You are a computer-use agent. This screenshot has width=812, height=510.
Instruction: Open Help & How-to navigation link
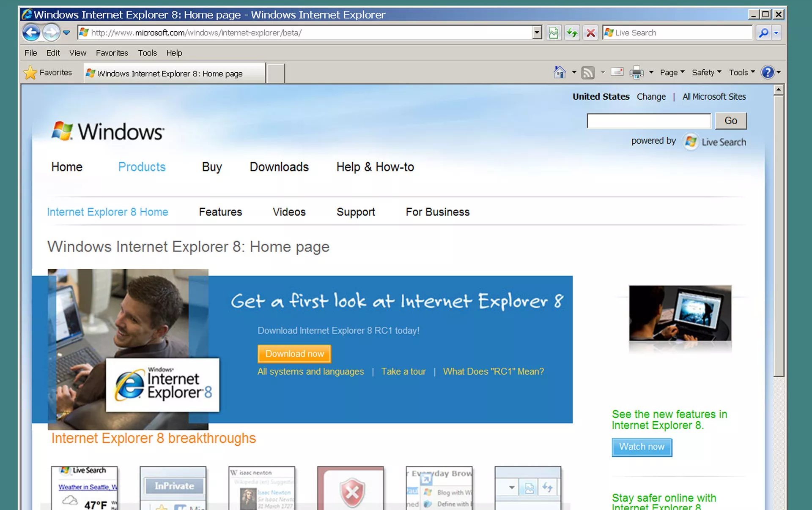[x=375, y=167]
